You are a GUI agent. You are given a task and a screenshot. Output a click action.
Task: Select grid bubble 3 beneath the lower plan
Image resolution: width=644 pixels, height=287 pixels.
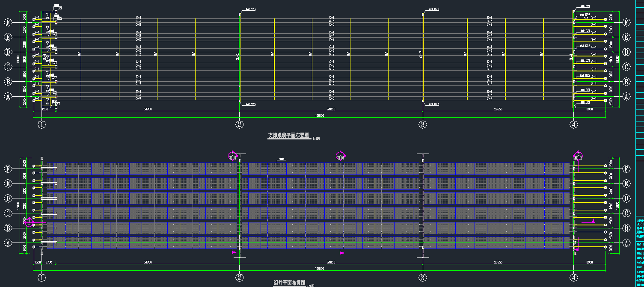[423, 278]
